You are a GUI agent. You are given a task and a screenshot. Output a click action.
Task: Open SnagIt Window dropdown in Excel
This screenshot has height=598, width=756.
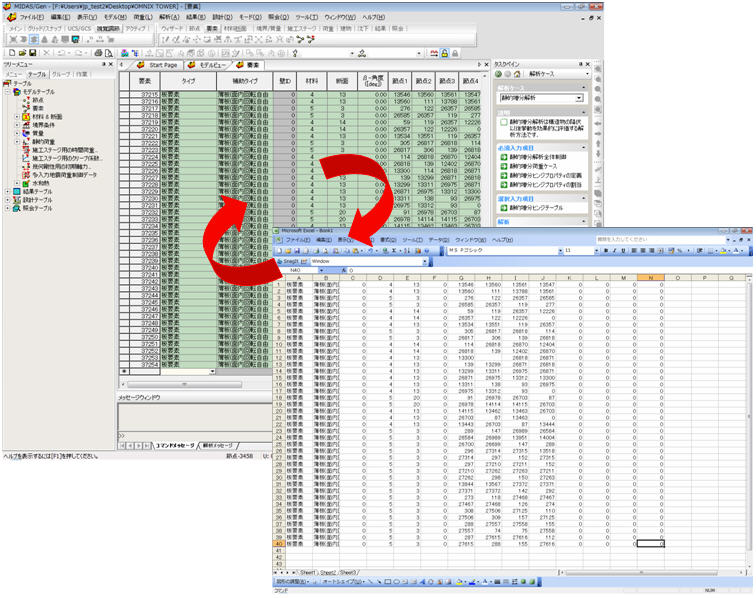pyautogui.click(x=425, y=261)
